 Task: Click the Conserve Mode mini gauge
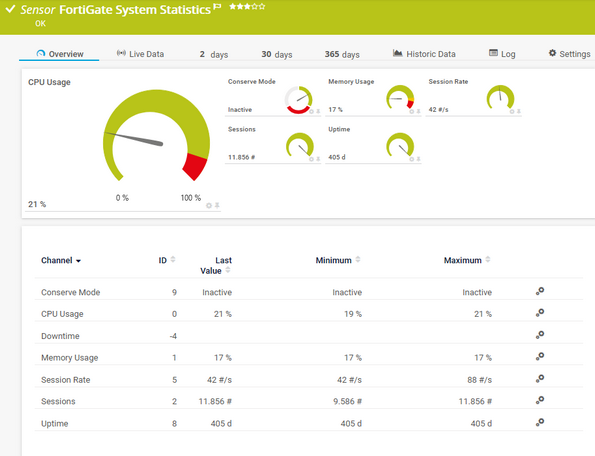tap(299, 99)
